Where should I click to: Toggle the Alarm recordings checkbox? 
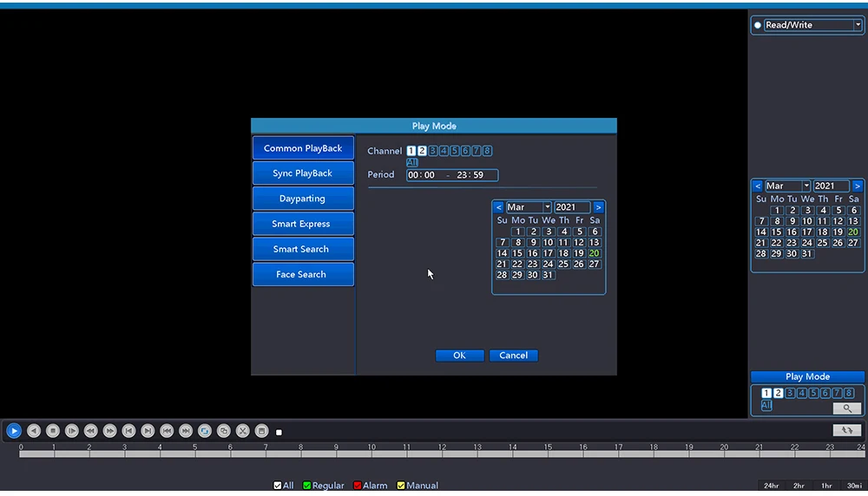[x=357, y=486]
